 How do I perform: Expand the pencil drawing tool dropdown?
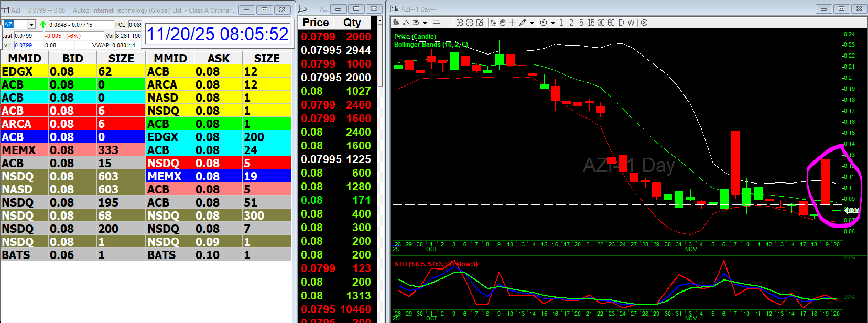tap(531, 23)
